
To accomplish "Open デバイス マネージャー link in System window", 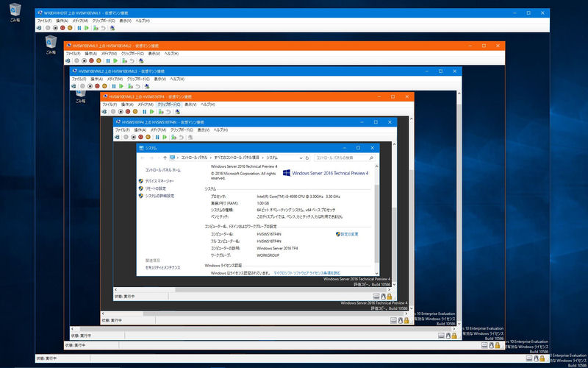I will [x=159, y=181].
